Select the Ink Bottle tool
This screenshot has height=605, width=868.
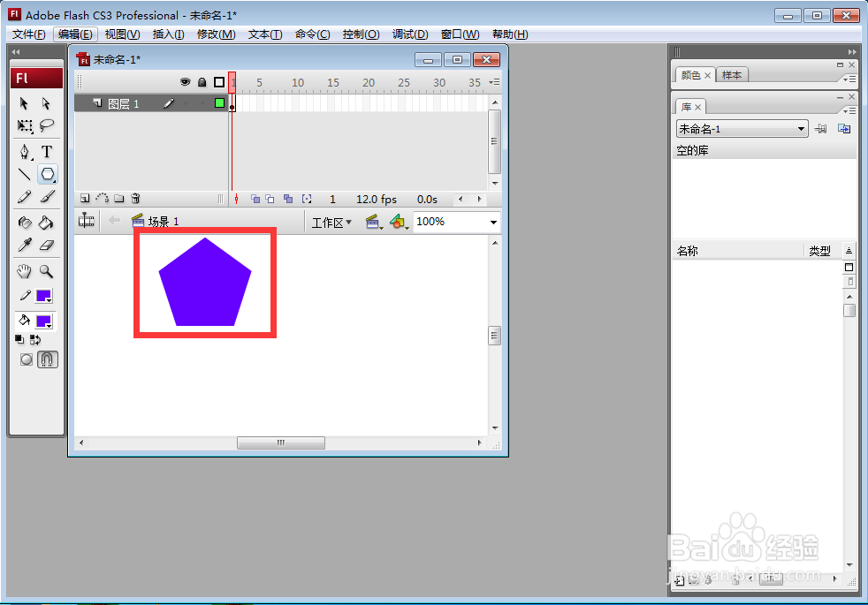[25, 223]
